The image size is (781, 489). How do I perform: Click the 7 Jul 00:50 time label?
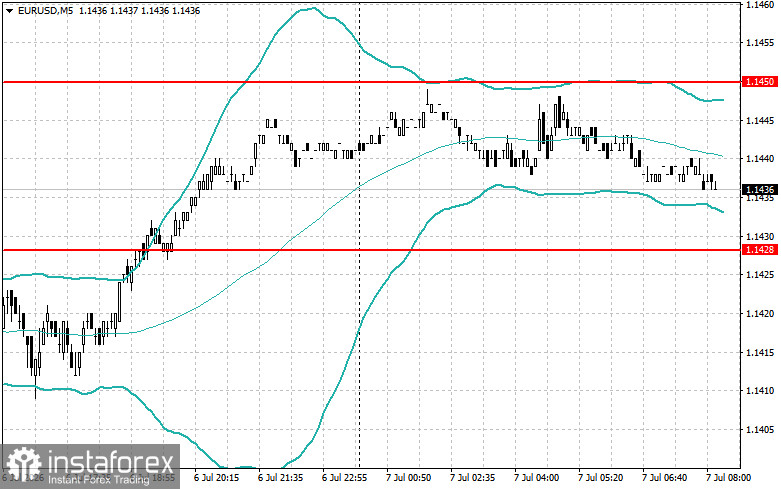[408, 478]
